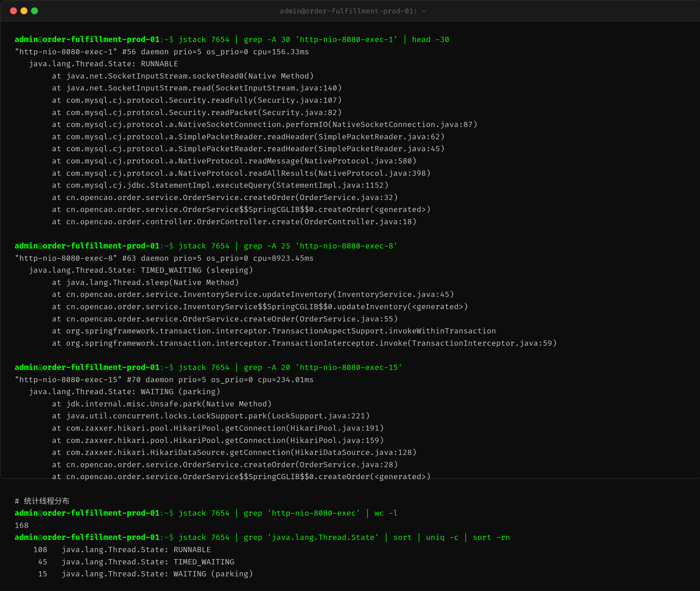Viewport: 700px width, 591px height.
Task: Click HikariPool.getConnection(HikariPool.java:159) frame
Action: pos(218,441)
